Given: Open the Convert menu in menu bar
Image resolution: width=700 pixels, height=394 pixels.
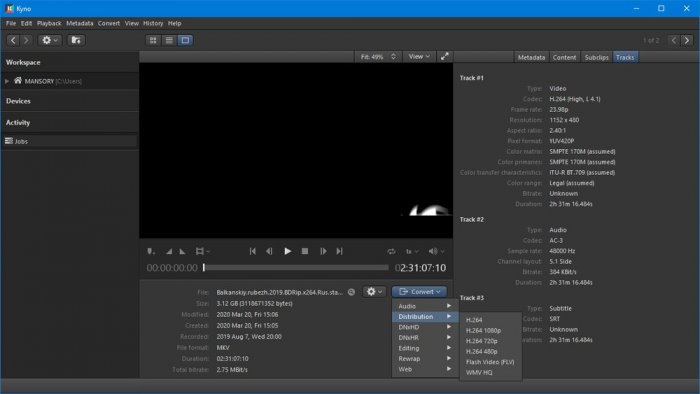Looking at the screenshot, I should 109,23.
